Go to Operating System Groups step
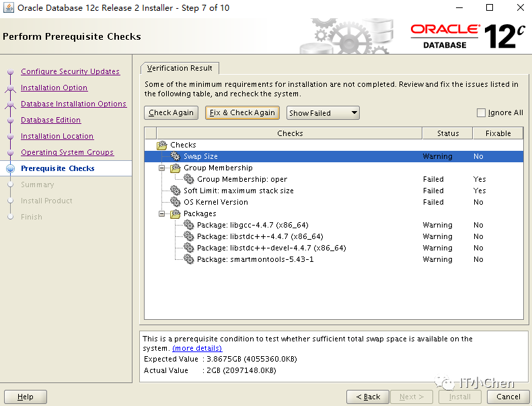The height and width of the screenshot is (406, 532). click(x=67, y=152)
